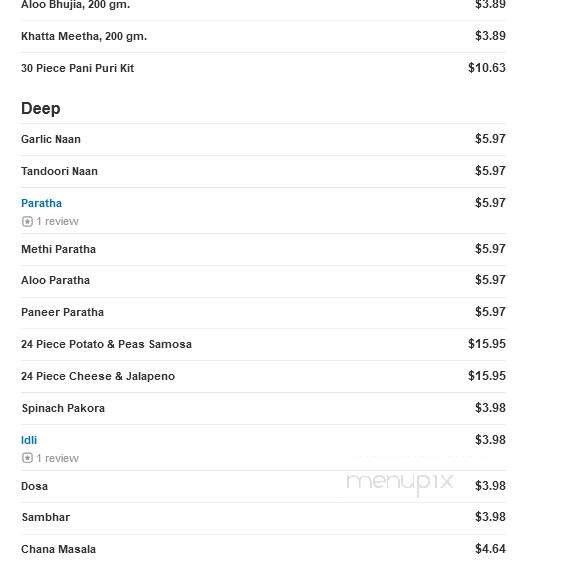Click the menupix watermark logo

point(400,483)
